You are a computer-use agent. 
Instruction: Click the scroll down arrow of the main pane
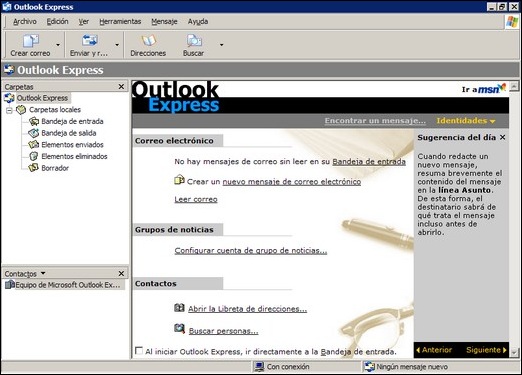(514, 352)
